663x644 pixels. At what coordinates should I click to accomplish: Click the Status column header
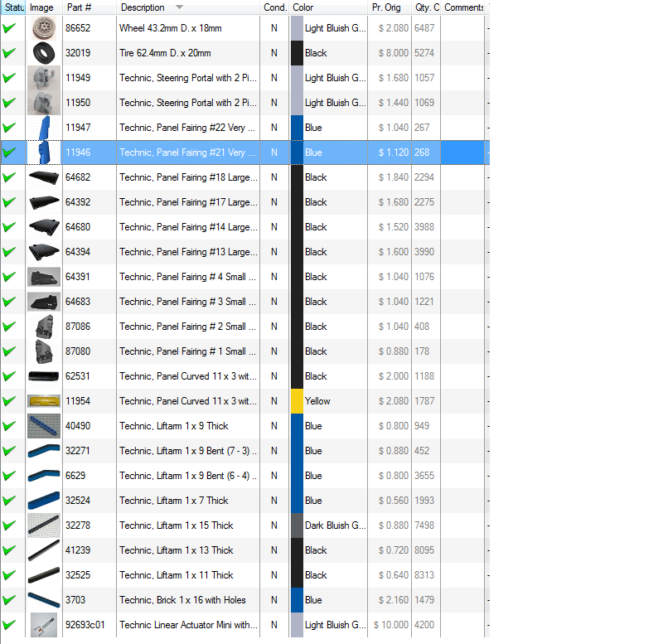coord(13,7)
